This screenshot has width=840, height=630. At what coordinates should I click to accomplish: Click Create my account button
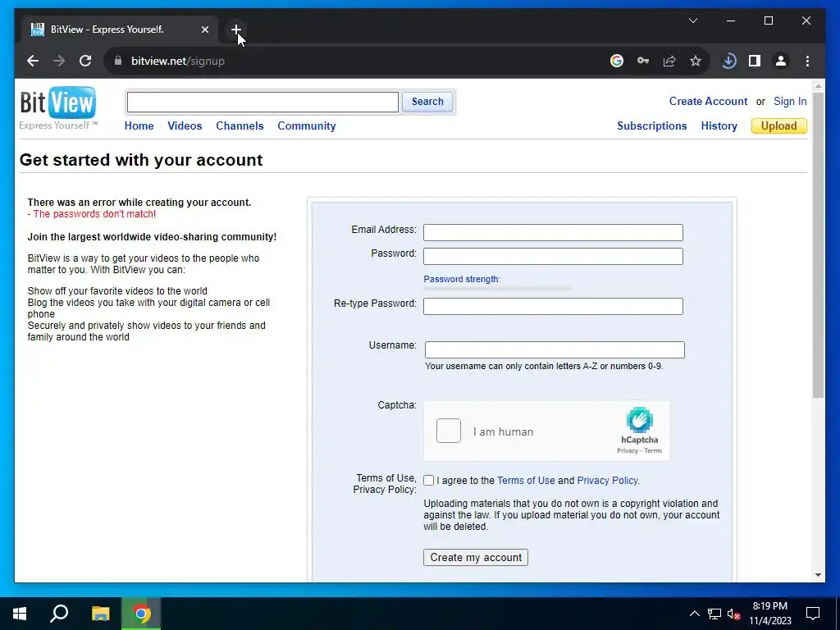476,557
